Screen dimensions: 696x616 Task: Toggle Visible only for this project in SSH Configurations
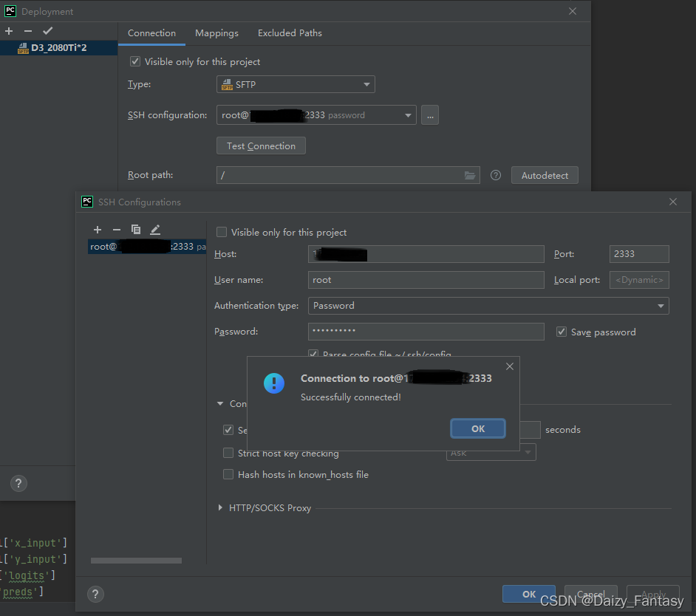(x=222, y=232)
